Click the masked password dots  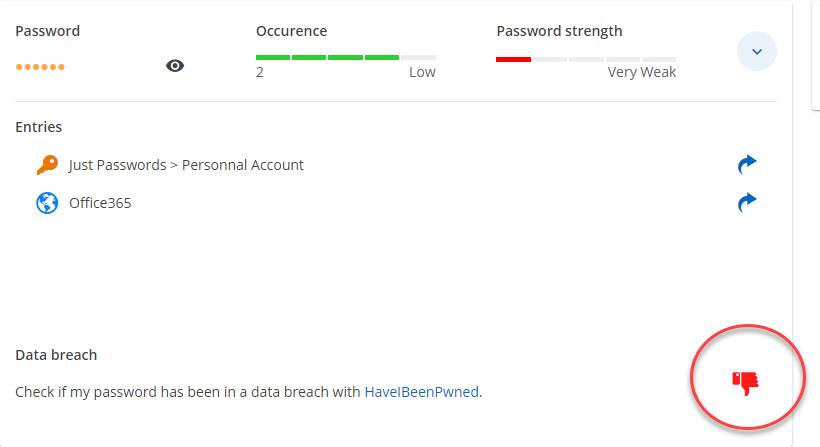pos(40,67)
